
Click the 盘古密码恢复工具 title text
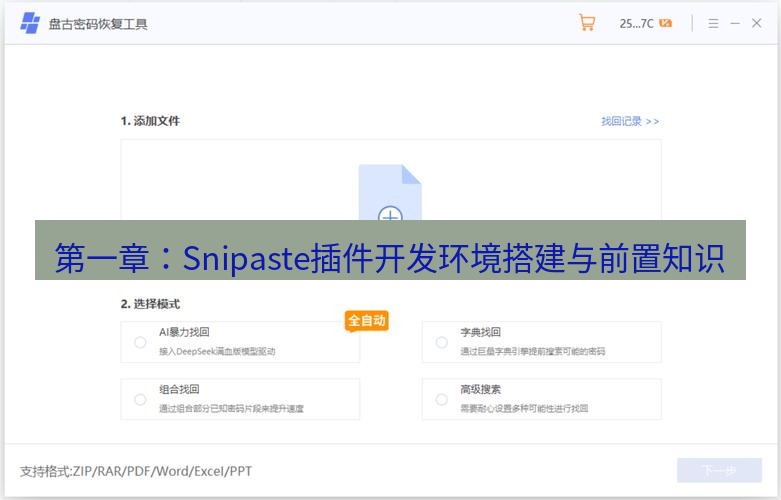(98, 24)
